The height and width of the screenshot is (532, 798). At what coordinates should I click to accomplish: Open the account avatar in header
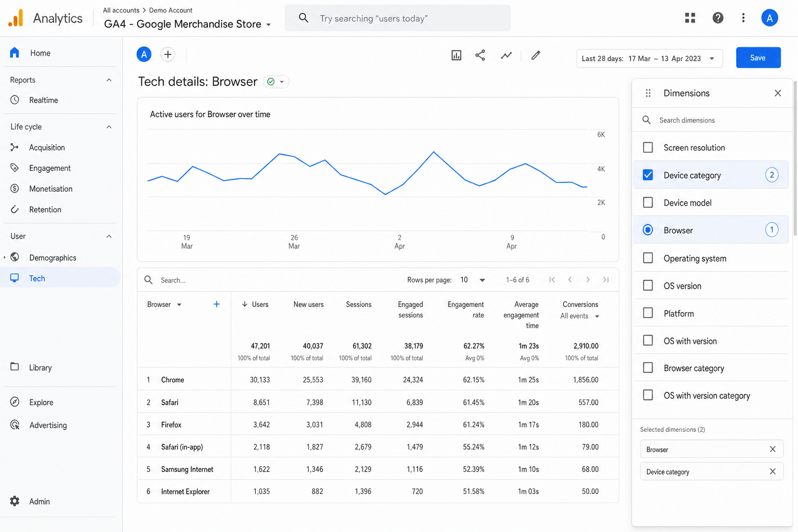769,18
